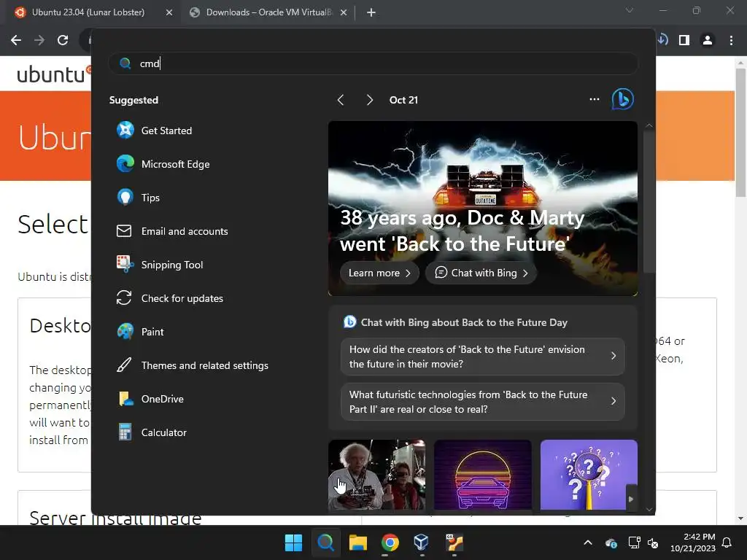The height and width of the screenshot is (560, 747).
Task: Click Chat with Bing about Back to the Future Day heading
Action: click(464, 322)
